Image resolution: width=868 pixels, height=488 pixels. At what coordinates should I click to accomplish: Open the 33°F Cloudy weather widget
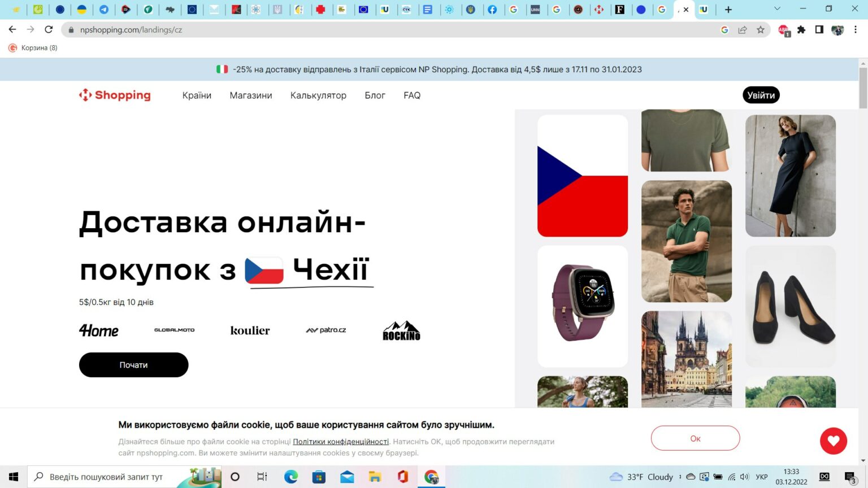coord(641,477)
